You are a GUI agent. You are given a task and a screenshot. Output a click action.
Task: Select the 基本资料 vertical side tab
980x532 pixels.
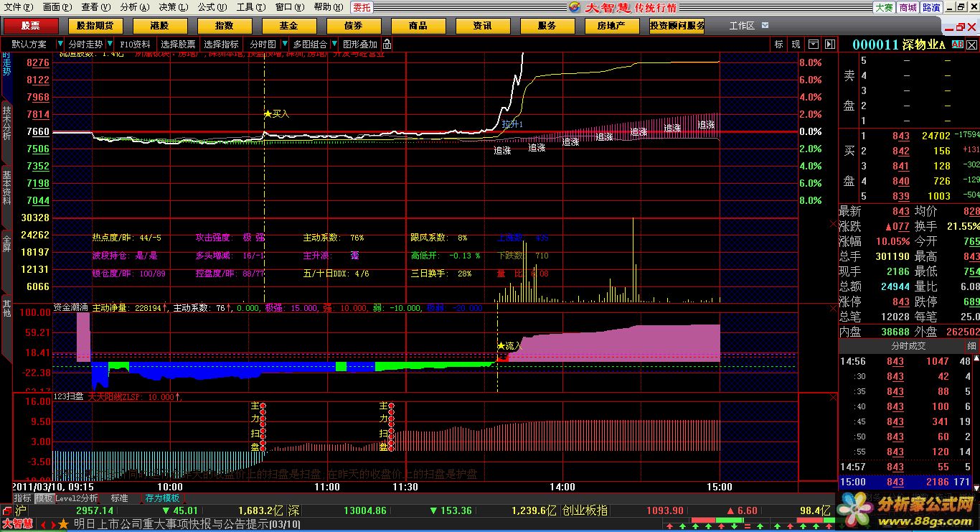[6, 188]
